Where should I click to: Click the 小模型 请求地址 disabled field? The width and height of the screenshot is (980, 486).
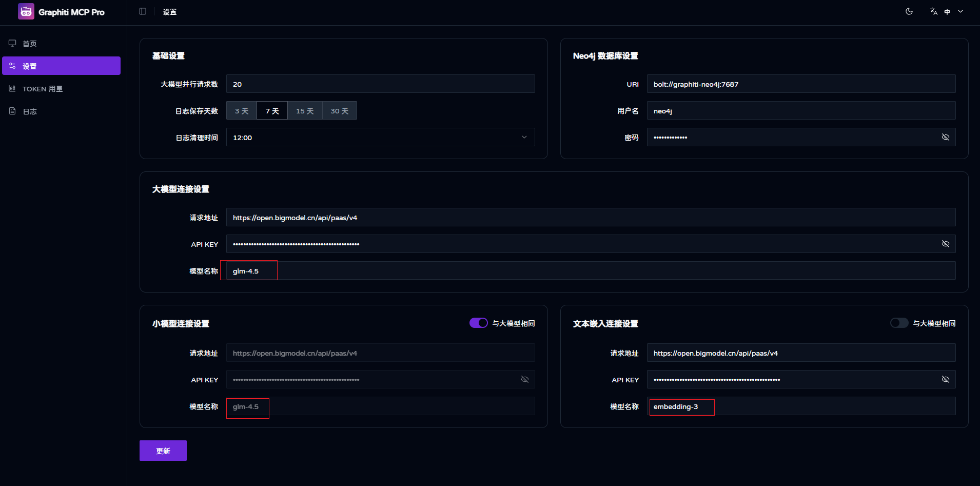tap(381, 353)
